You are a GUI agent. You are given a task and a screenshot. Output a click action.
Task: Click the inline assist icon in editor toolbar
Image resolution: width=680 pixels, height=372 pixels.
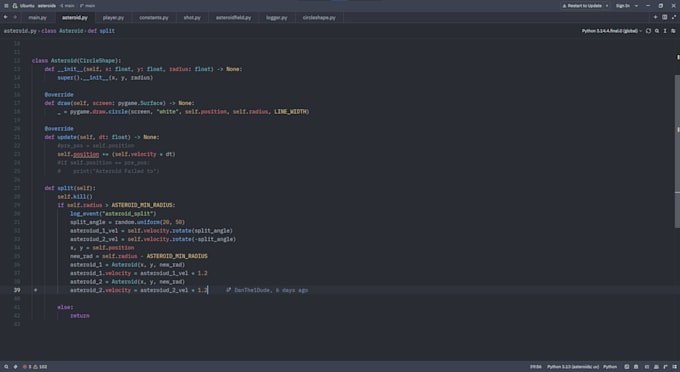pos(648,31)
